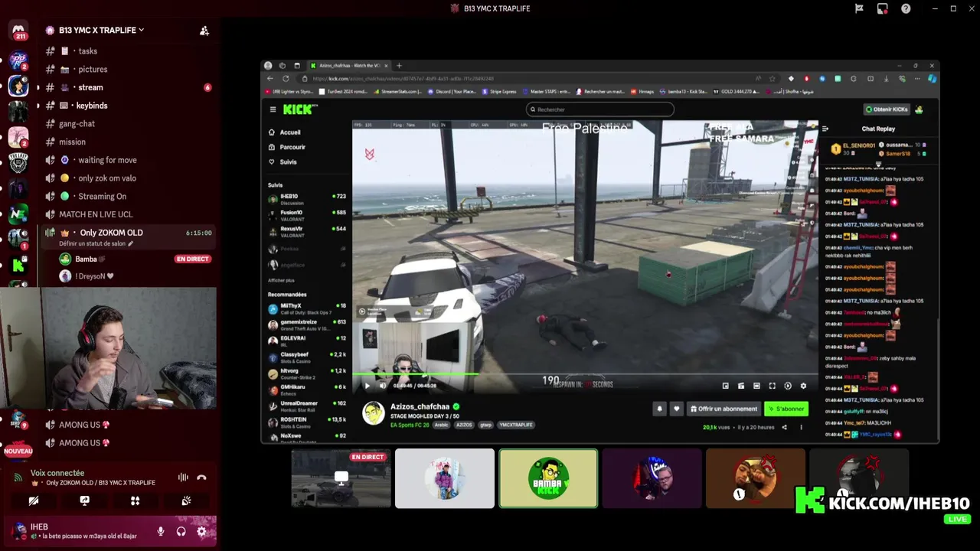Open Kick video player settings gear

pyautogui.click(x=803, y=386)
